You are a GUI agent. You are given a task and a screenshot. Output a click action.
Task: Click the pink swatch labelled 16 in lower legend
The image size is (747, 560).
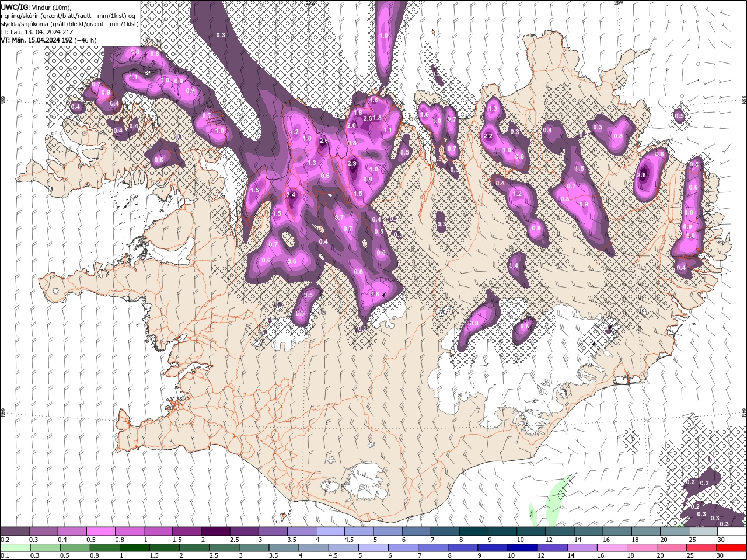[612, 548]
